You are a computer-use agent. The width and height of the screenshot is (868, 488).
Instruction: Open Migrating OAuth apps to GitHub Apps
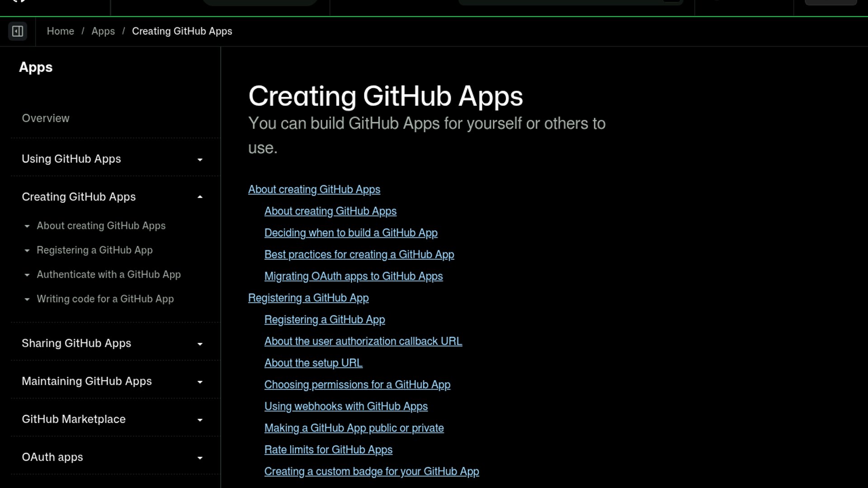[x=354, y=276]
